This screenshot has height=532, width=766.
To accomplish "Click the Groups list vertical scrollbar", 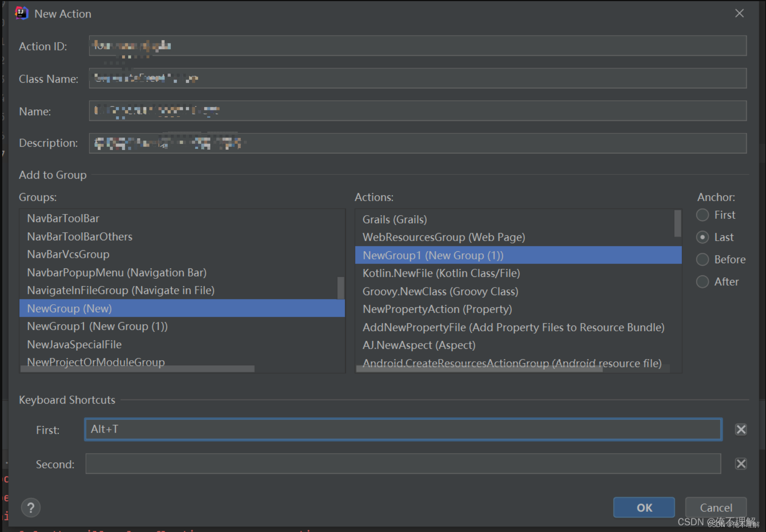I will [341, 288].
